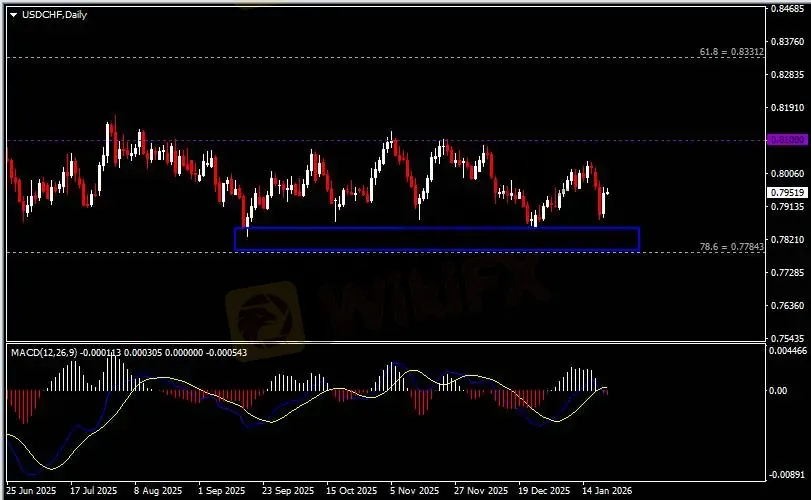The width and height of the screenshot is (811, 500).
Task: Click the 5 Nov 2025 date label
Action: [415, 490]
